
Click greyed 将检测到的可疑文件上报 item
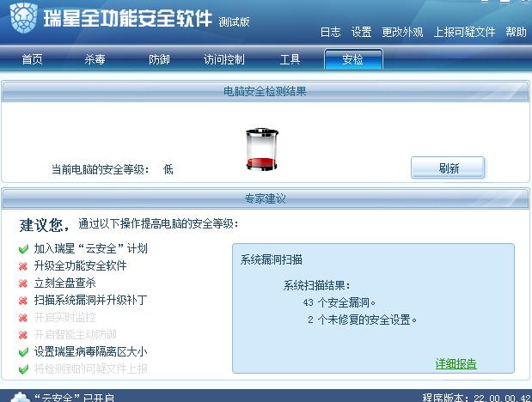(90, 368)
